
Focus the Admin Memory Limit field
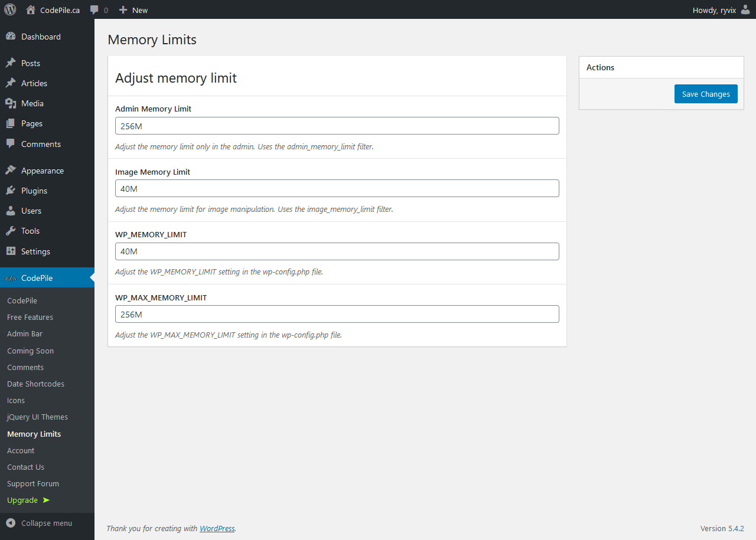[x=337, y=126]
